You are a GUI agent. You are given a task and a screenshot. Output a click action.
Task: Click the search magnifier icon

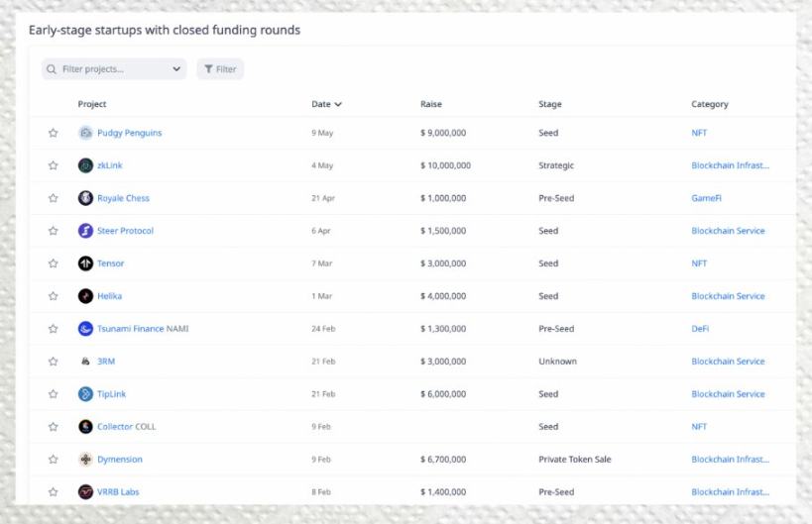pyautogui.click(x=52, y=69)
